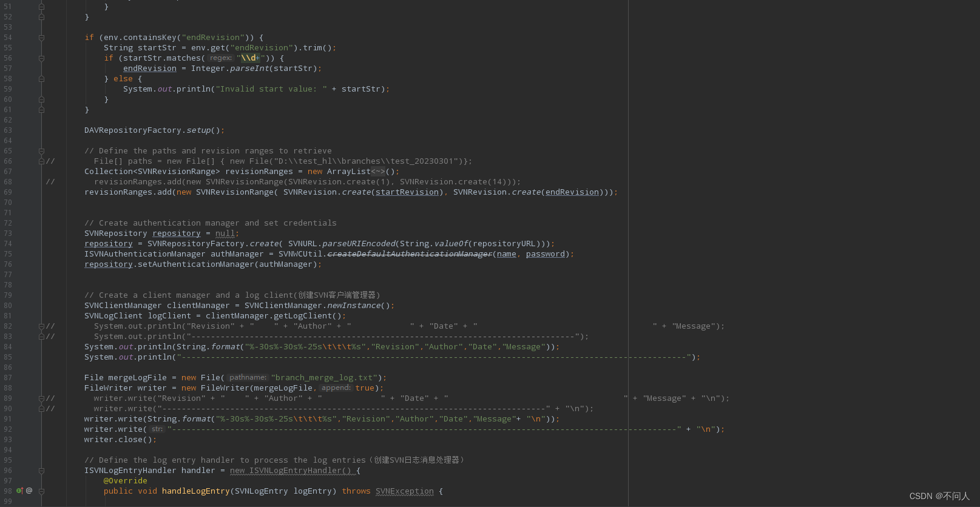Viewport: 980px width, 507px height.
Task: Click the @Override annotation on line 97
Action: [126, 481]
